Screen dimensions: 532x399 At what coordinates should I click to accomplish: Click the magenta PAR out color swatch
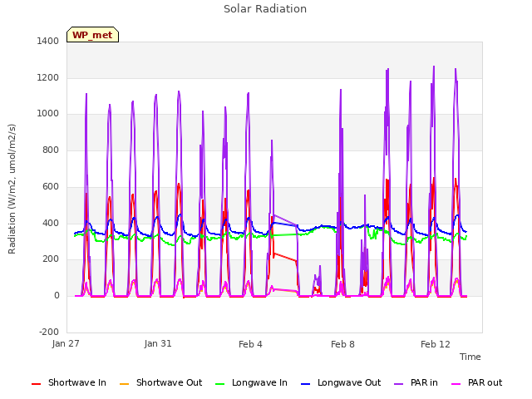456,384
